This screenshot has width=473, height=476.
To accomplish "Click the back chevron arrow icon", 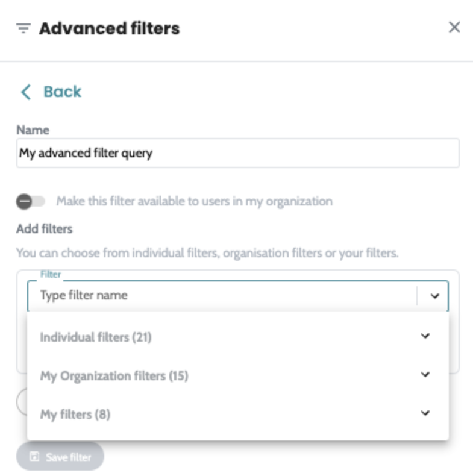I will pos(25,92).
